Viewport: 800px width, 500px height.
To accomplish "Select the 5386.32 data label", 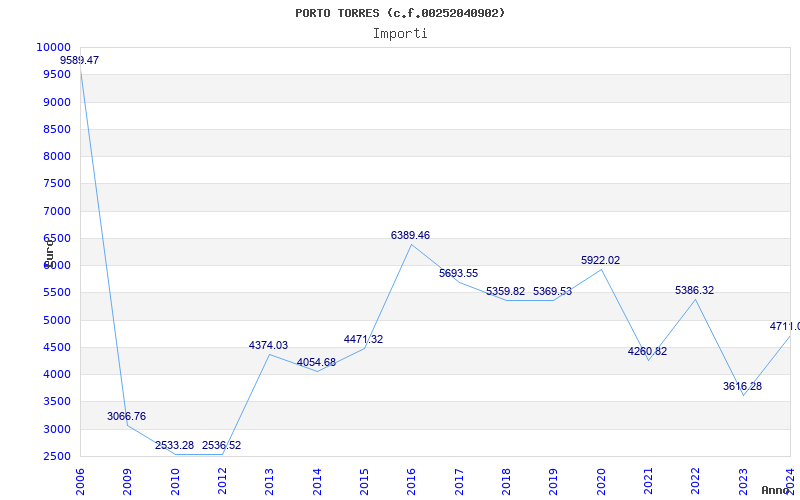I will click(x=694, y=290).
